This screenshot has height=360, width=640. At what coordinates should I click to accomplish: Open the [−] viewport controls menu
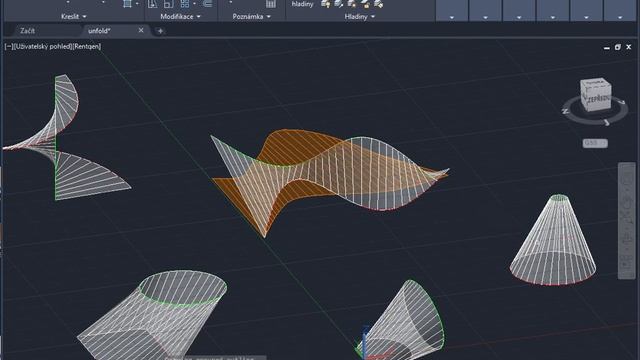8,47
